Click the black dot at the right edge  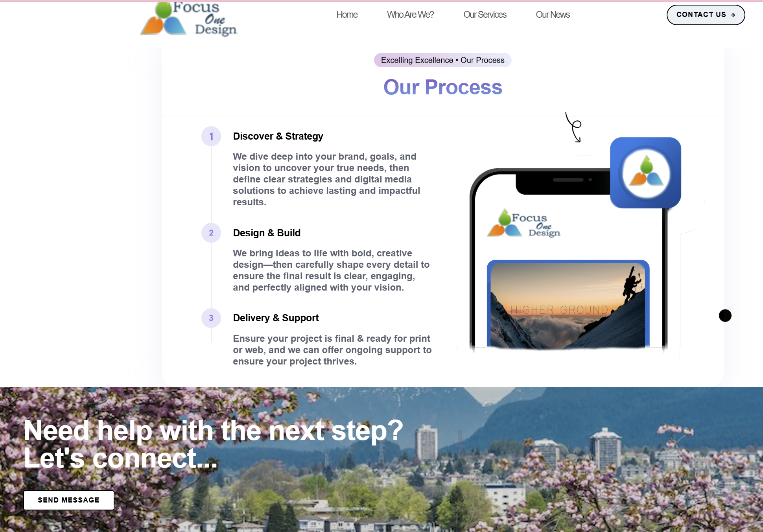click(x=725, y=315)
